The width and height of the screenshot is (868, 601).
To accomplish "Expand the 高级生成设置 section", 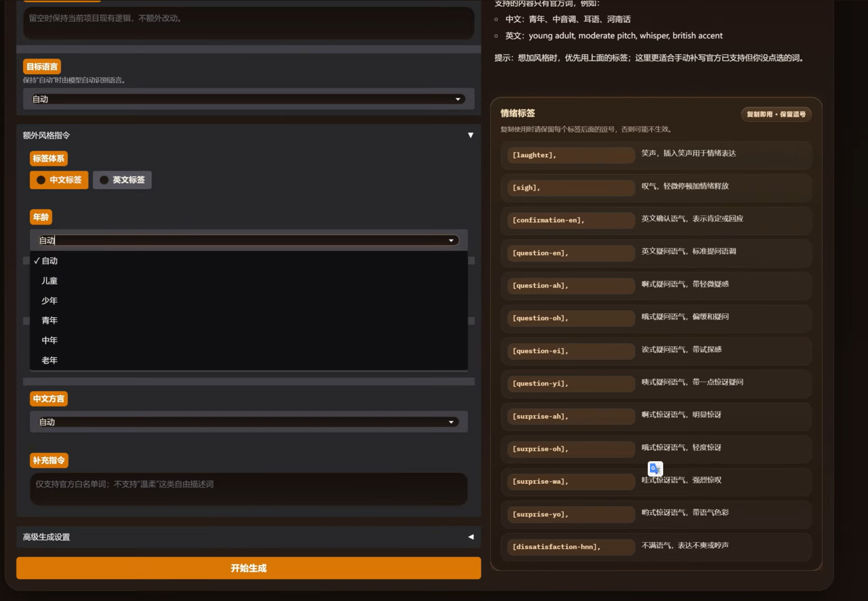I will click(x=470, y=537).
